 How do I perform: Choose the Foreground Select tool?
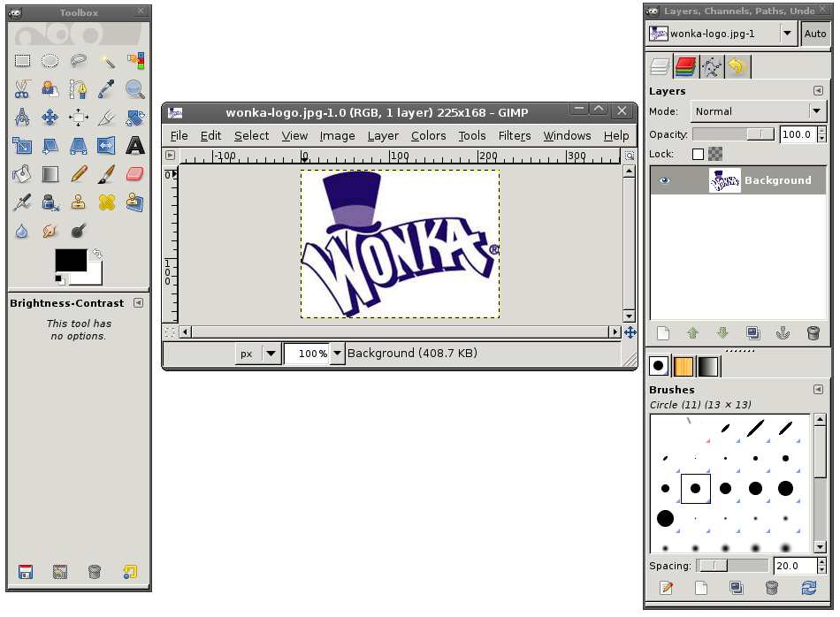pyautogui.click(x=50, y=89)
